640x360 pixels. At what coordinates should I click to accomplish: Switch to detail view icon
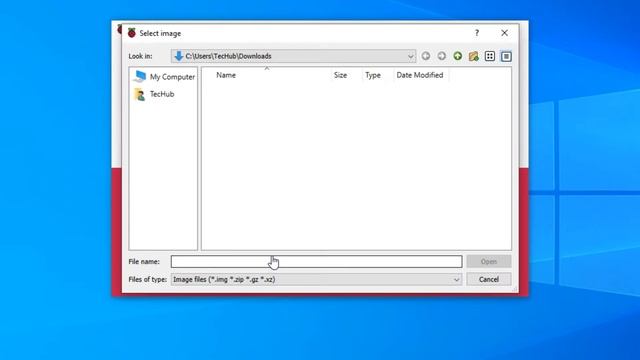506,56
